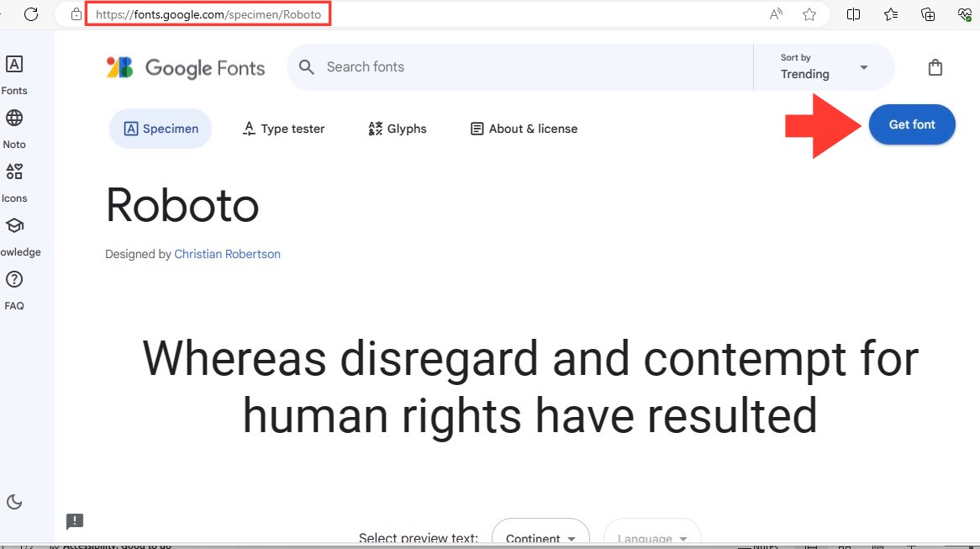
Task: Click the blue Get font button
Action: coord(912,124)
